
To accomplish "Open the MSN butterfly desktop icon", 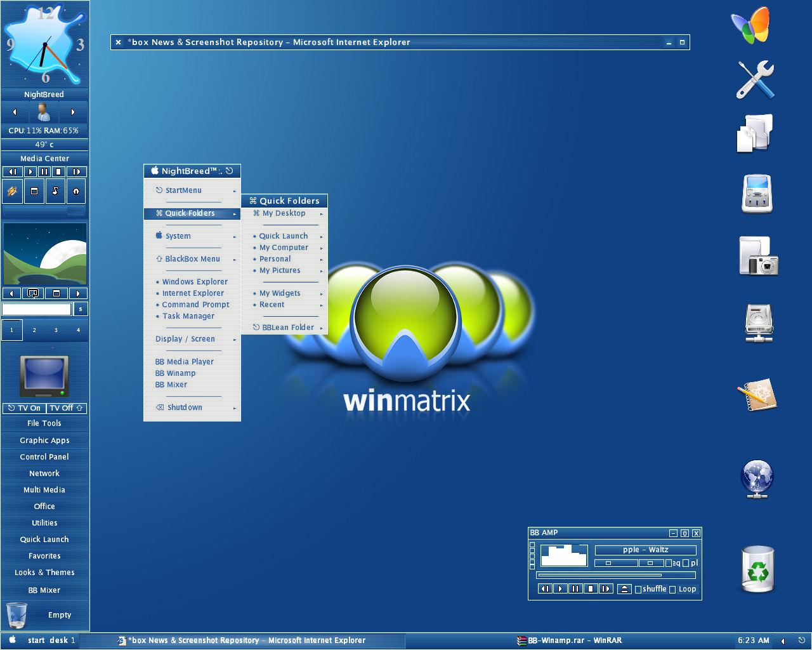I will click(752, 25).
